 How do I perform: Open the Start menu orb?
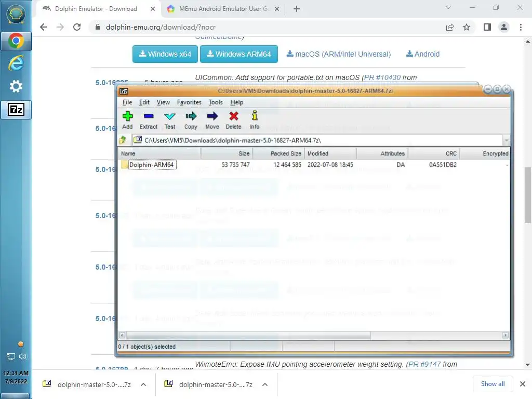(16, 15)
